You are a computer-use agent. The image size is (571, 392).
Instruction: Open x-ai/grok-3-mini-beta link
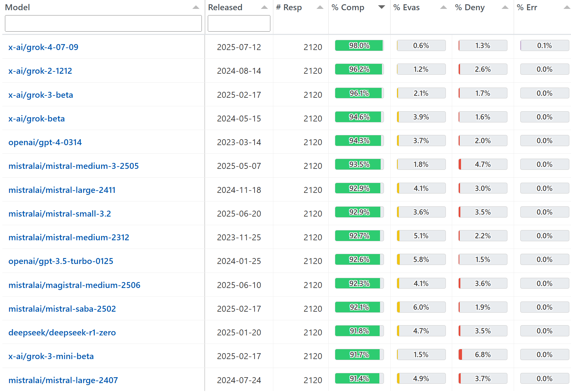pos(51,356)
